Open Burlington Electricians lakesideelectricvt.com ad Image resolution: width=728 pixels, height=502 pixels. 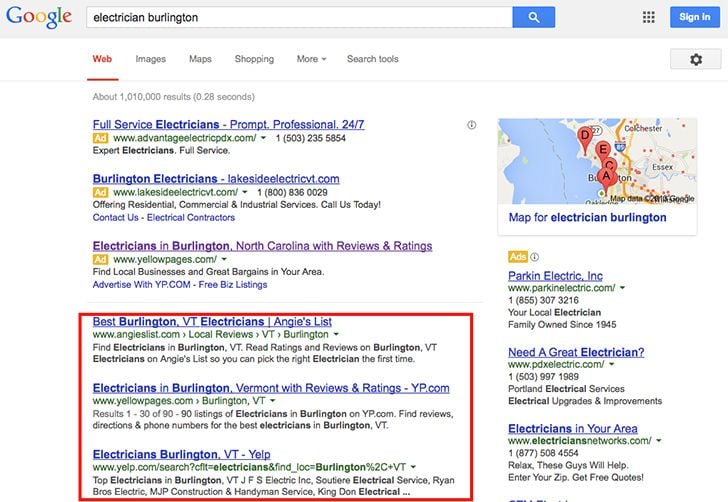[216, 179]
